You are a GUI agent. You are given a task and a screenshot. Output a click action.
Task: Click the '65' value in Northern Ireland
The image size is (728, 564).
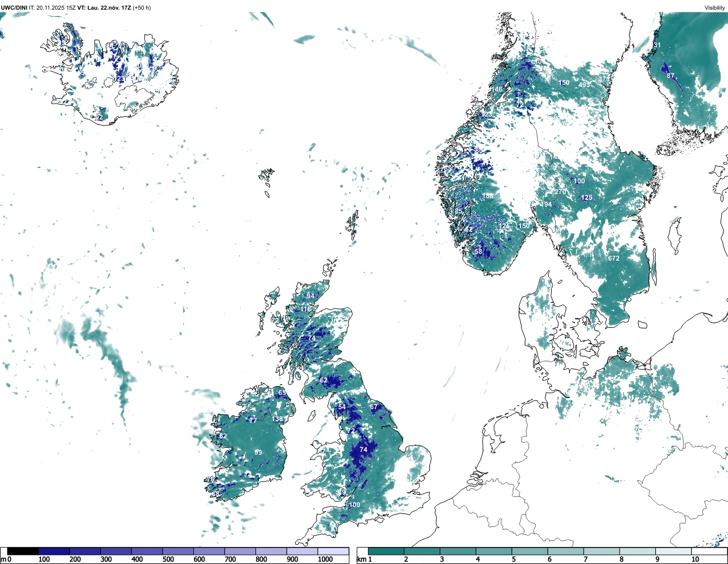click(282, 393)
